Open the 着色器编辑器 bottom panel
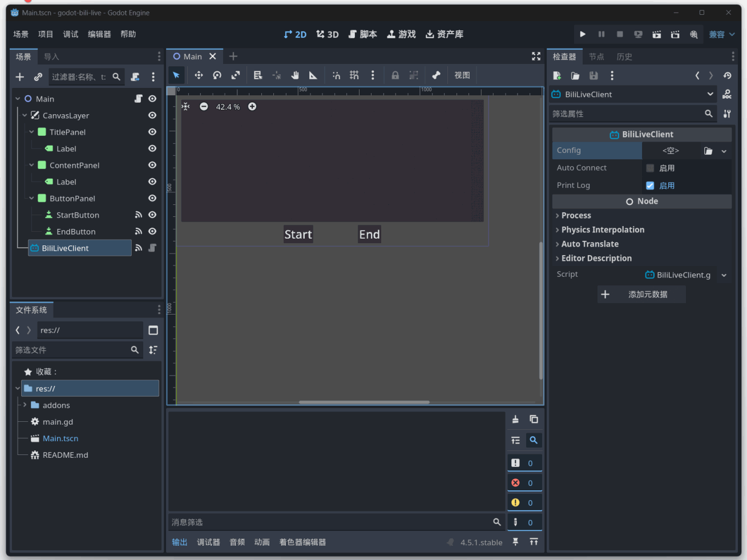This screenshot has width=747, height=560. pyautogui.click(x=302, y=542)
